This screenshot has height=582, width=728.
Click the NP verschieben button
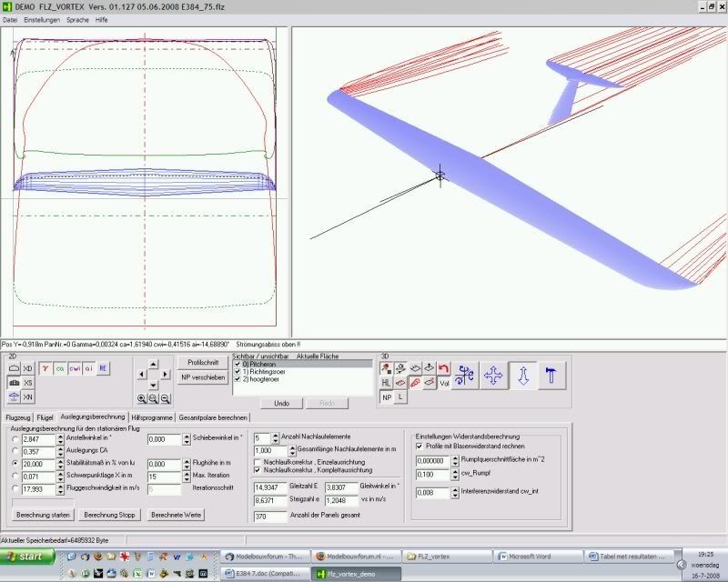203,377
